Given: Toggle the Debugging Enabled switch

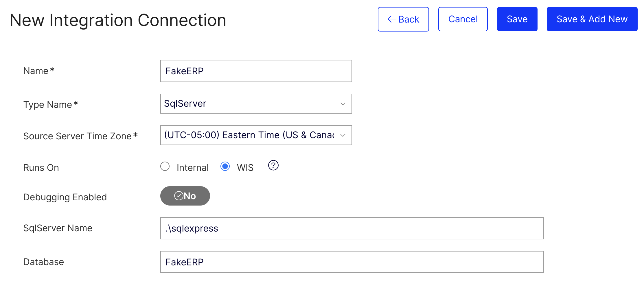Looking at the screenshot, I should [x=185, y=196].
